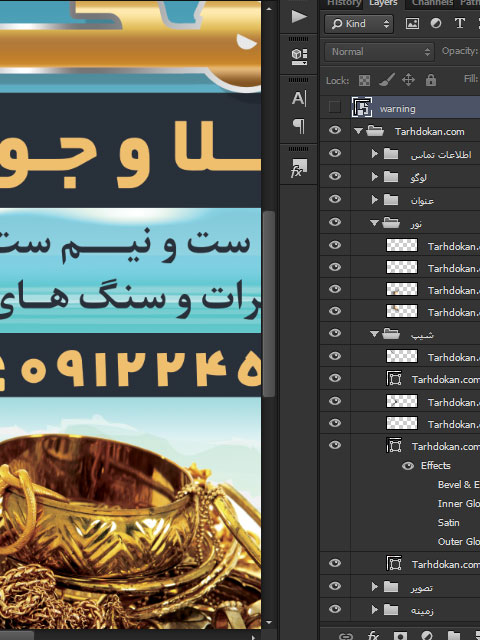
Task: Expand the لوگو group
Action: point(374,177)
